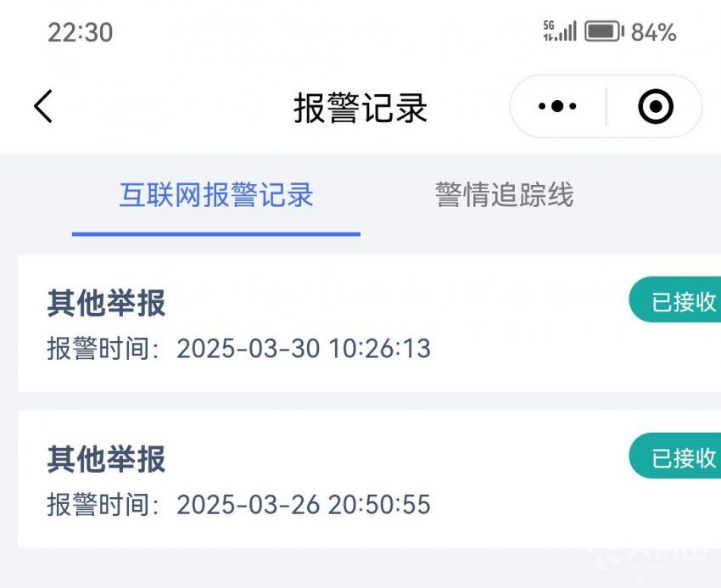The image size is (721, 588).
Task: Tap the back arrow icon
Action: [43, 106]
